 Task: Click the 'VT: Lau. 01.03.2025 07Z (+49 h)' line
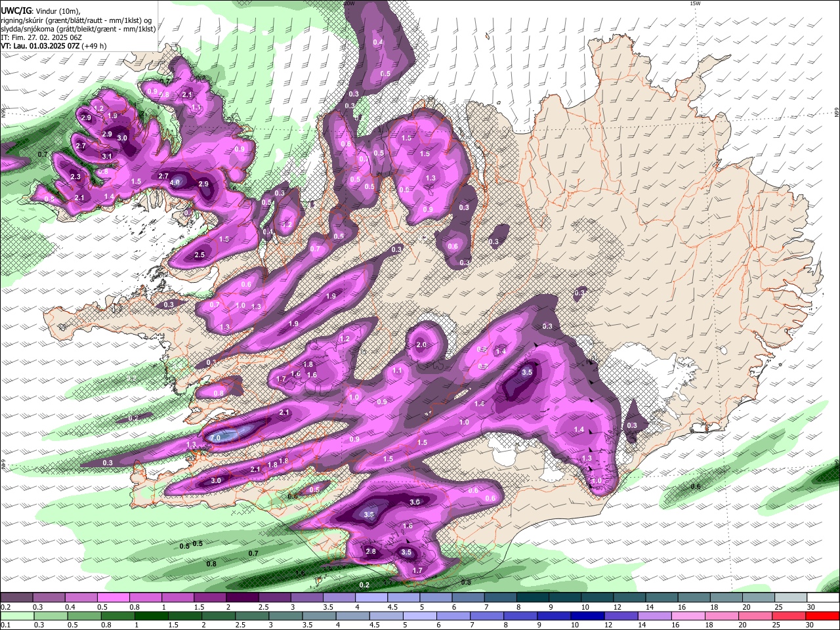(53, 46)
